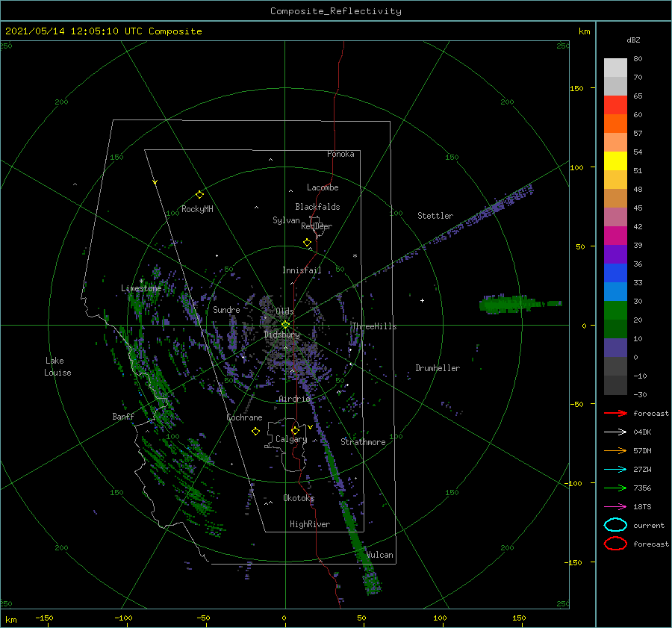Select the yellow diamond marker below Cochrane
The height and width of the screenshot is (628, 672).
coord(255,432)
